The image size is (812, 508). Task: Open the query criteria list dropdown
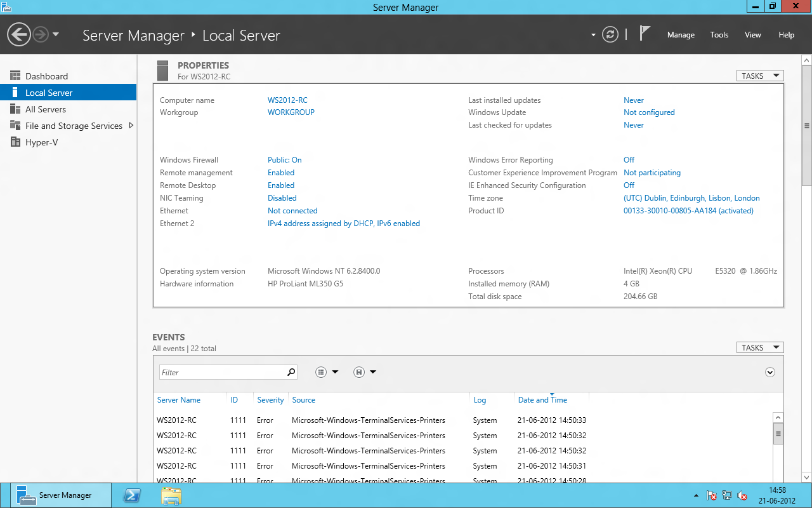[327, 372]
